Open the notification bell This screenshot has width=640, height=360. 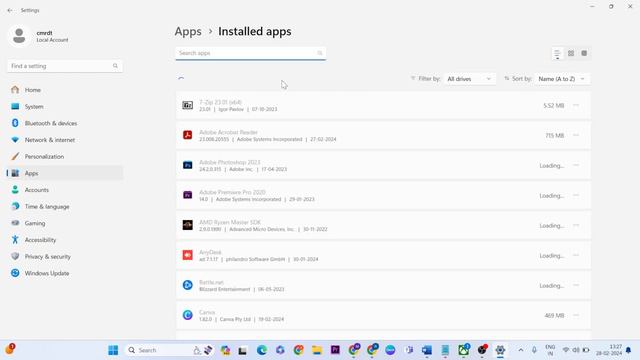click(629, 350)
